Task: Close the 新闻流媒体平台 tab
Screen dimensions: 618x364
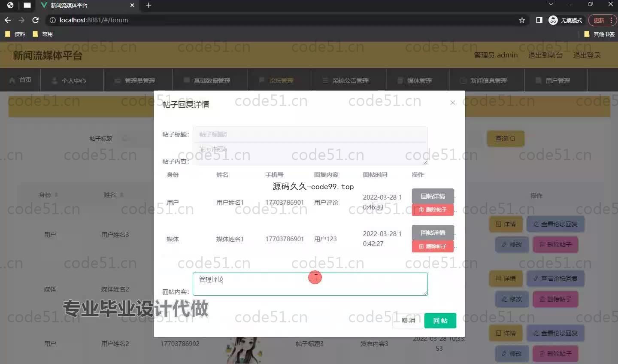Action: 132,5
